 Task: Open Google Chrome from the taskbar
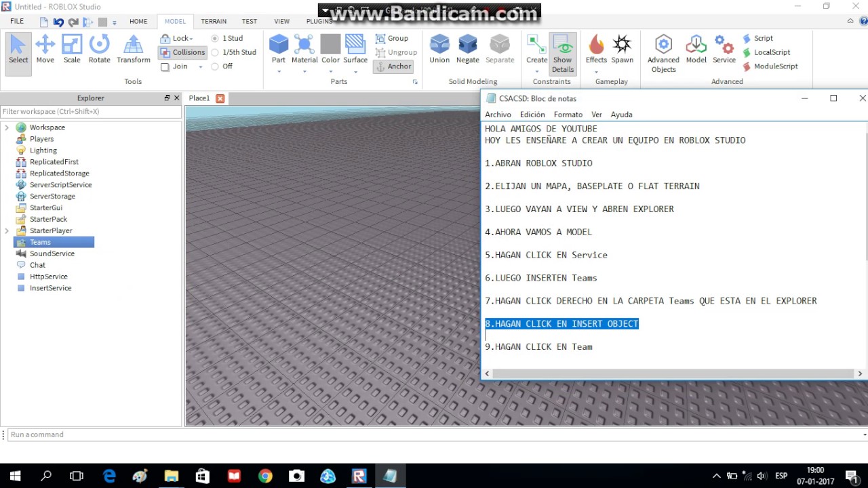click(x=265, y=476)
